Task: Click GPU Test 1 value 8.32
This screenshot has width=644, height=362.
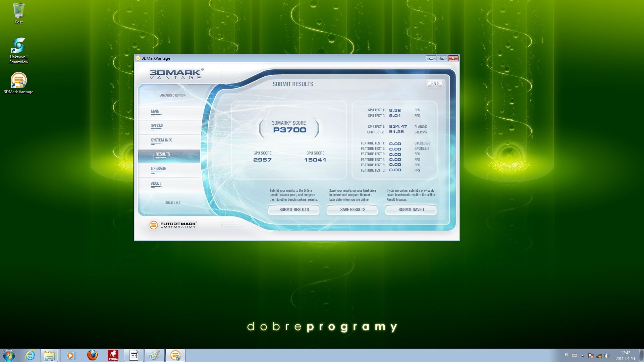Action: 395,110
